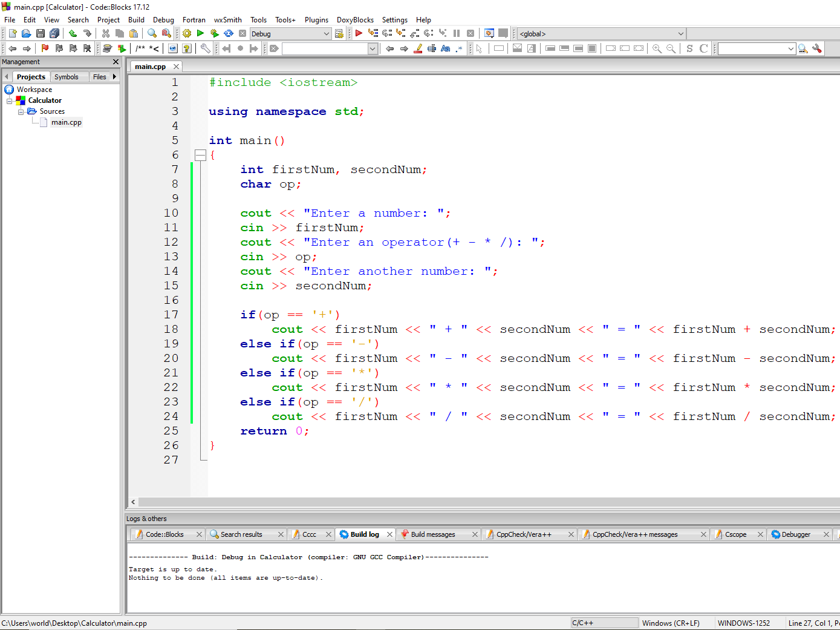Screen dimensions: 840x630
Task: Click the Build and run icon
Action: tap(214, 34)
